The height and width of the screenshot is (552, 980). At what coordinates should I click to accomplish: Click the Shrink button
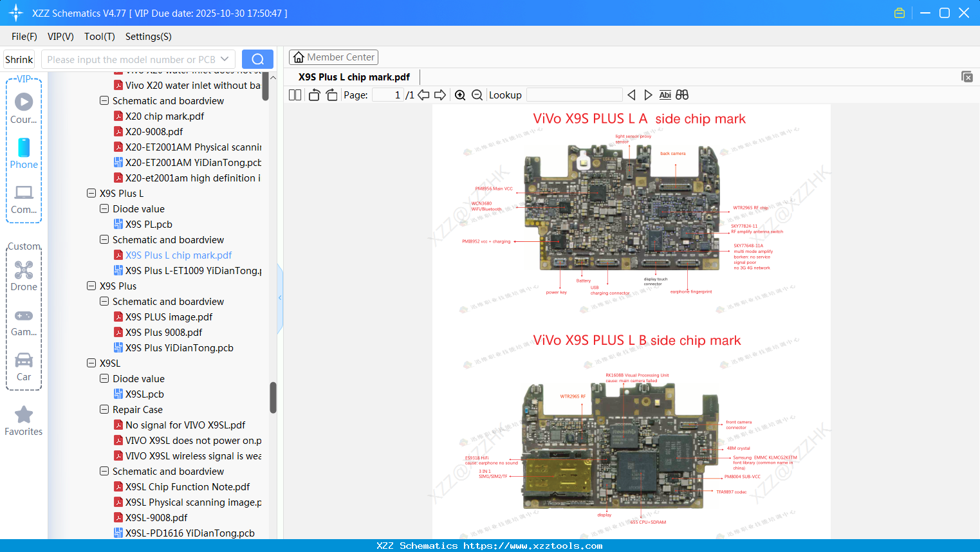(19, 59)
